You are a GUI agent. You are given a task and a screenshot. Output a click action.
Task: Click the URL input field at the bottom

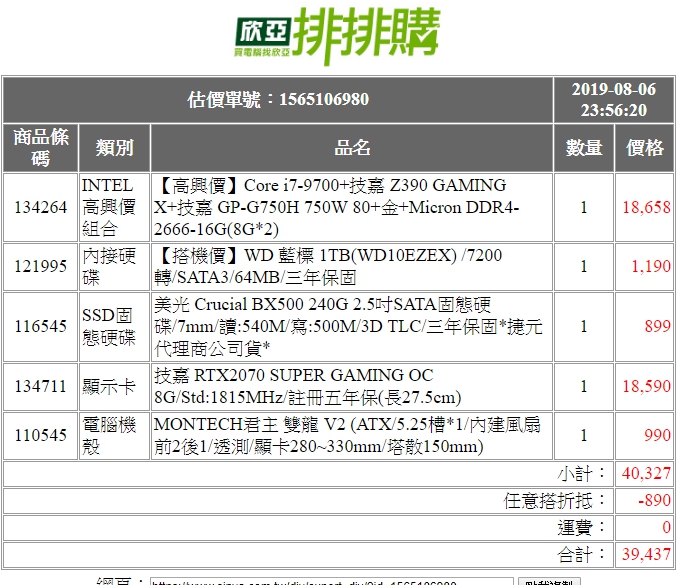point(332,582)
